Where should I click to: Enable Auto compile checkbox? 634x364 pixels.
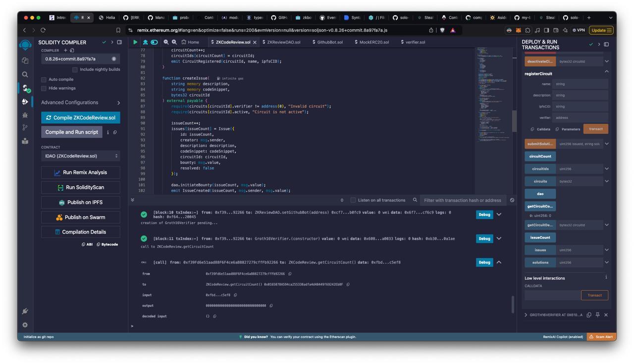pyautogui.click(x=44, y=79)
